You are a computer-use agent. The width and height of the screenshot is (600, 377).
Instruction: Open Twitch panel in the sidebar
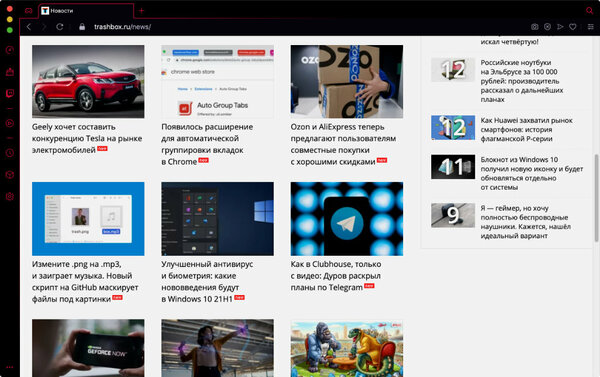pyautogui.click(x=10, y=93)
